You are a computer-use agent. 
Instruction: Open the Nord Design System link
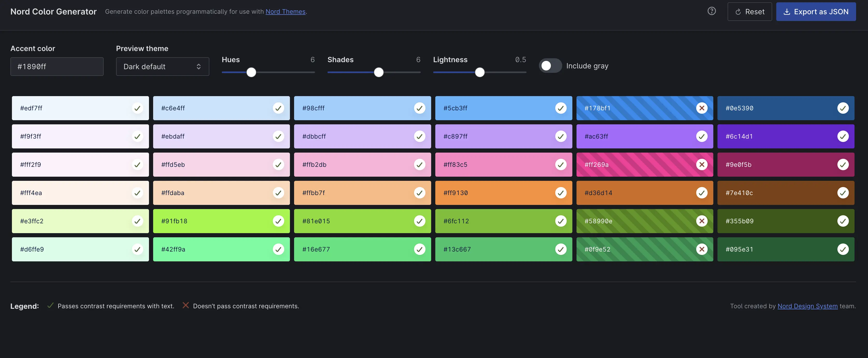pyautogui.click(x=807, y=306)
